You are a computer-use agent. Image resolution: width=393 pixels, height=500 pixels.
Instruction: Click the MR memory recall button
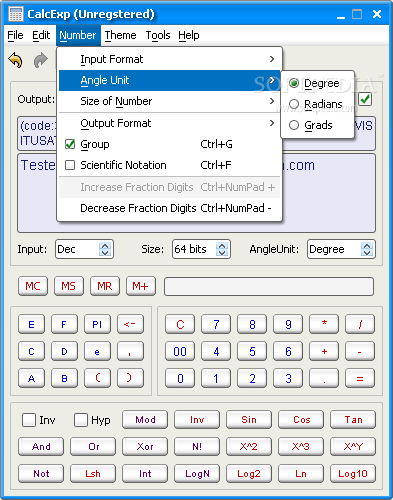105,286
